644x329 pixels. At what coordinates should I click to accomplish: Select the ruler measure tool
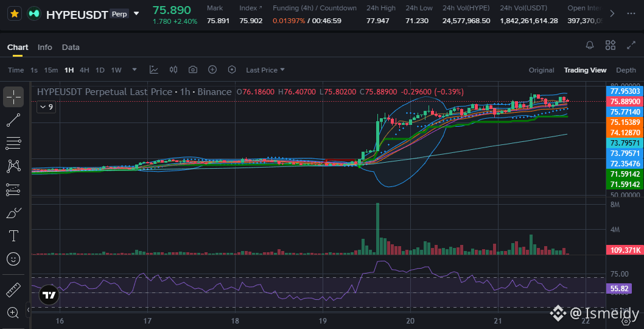pyautogui.click(x=13, y=289)
